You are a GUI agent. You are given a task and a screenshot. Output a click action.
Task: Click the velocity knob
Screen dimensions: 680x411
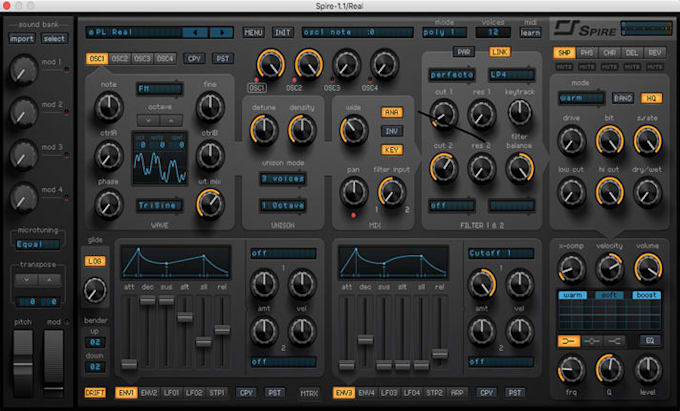click(x=609, y=268)
